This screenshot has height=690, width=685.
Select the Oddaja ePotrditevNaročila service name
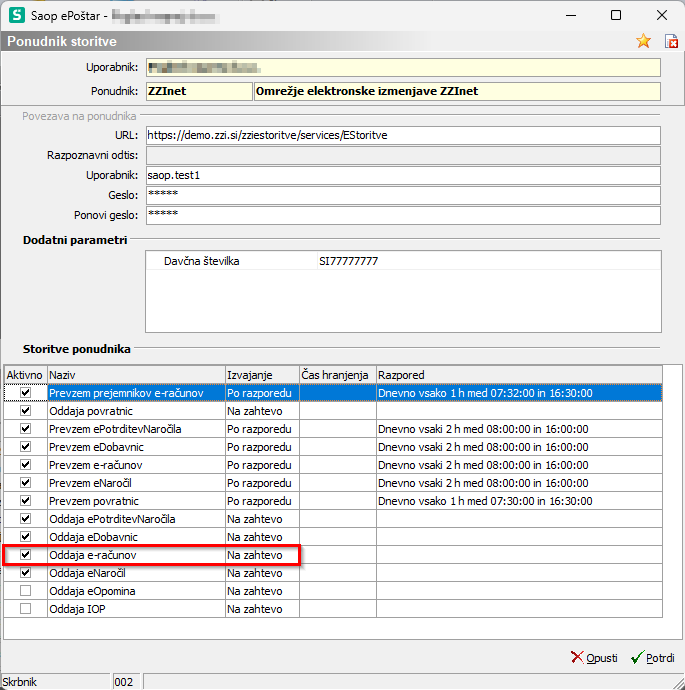point(112,519)
